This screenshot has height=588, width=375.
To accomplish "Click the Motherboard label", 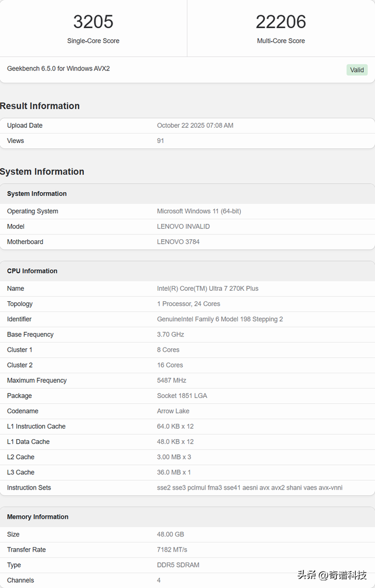I will point(25,242).
